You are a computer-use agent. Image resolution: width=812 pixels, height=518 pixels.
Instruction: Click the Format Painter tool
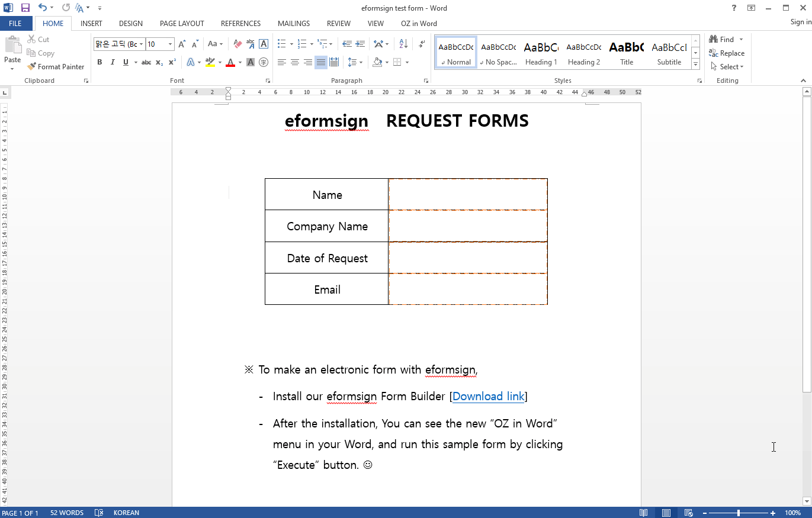tap(56, 67)
